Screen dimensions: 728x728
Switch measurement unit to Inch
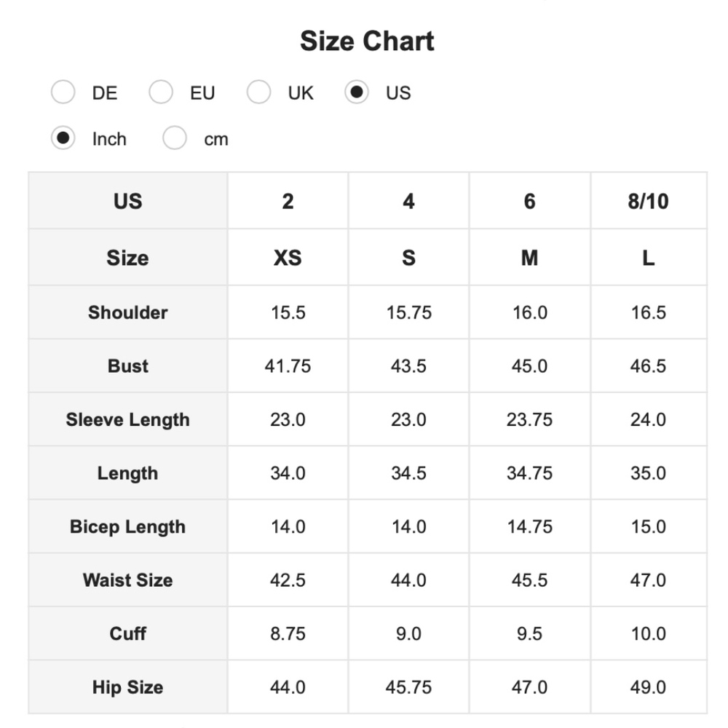(x=63, y=138)
